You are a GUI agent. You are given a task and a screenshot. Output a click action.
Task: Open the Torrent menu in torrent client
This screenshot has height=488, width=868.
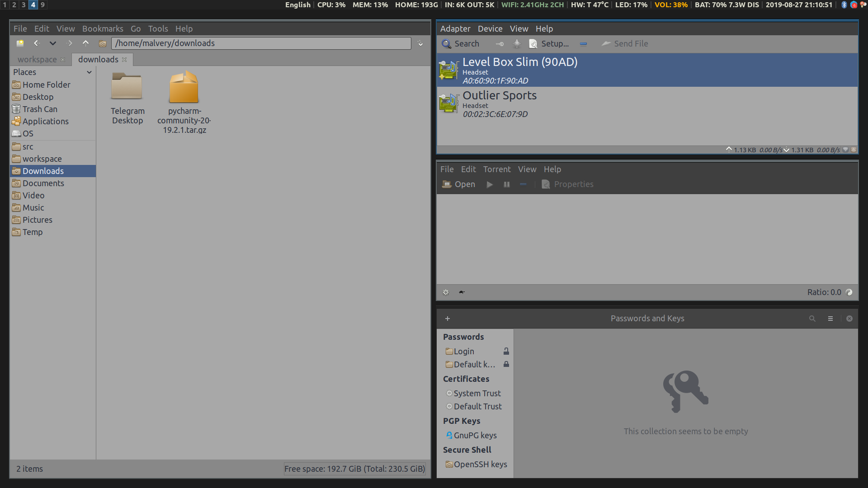497,169
